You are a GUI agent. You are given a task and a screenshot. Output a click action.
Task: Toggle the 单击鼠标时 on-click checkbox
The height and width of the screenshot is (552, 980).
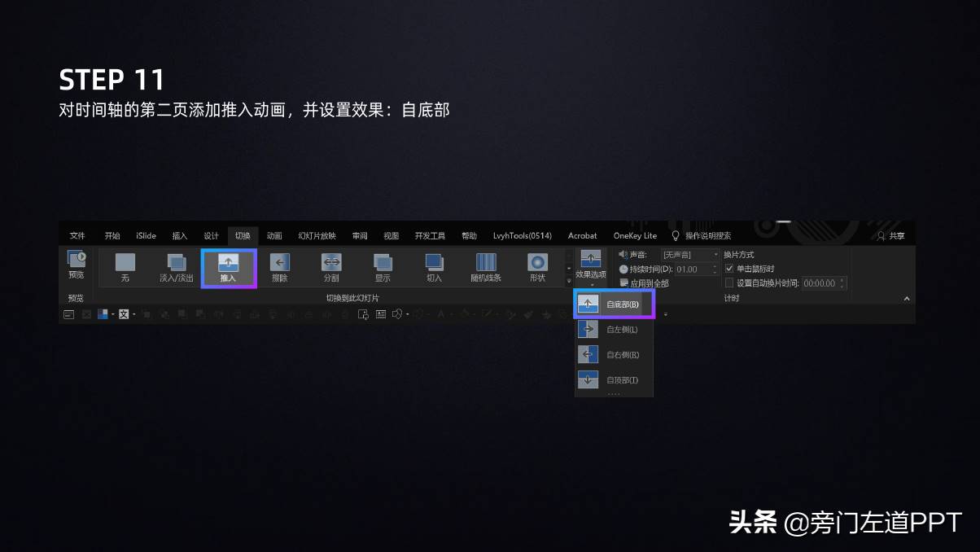point(729,269)
